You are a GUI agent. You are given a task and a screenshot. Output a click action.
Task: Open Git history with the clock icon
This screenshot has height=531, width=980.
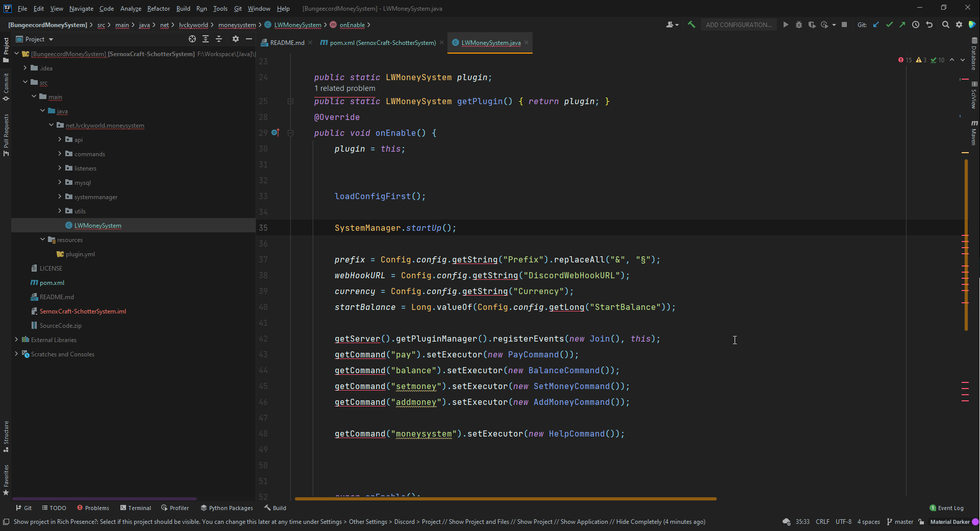pos(916,25)
